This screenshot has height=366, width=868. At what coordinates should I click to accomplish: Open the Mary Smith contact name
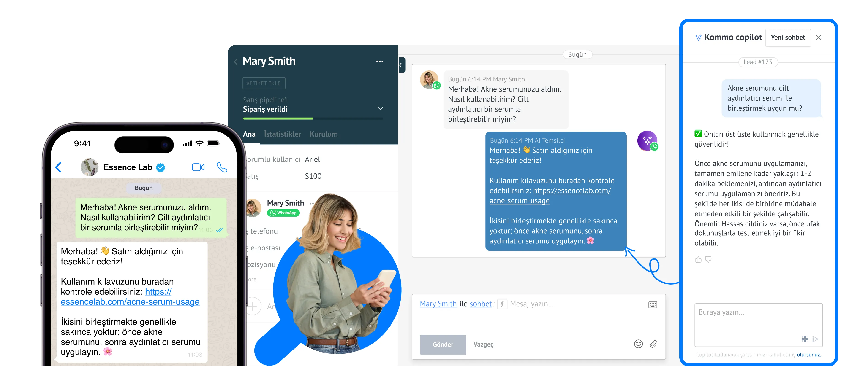pyautogui.click(x=285, y=203)
